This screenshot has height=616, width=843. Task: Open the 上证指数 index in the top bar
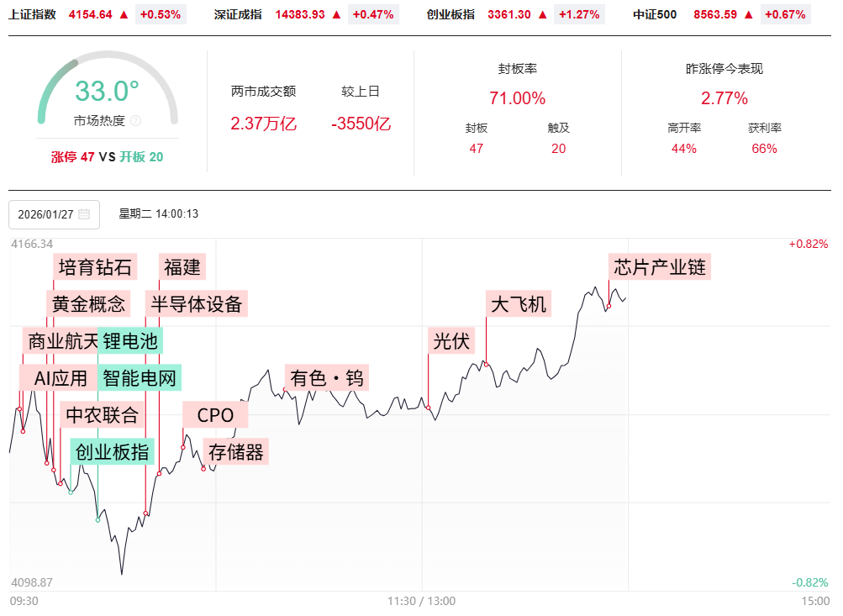(x=33, y=14)
